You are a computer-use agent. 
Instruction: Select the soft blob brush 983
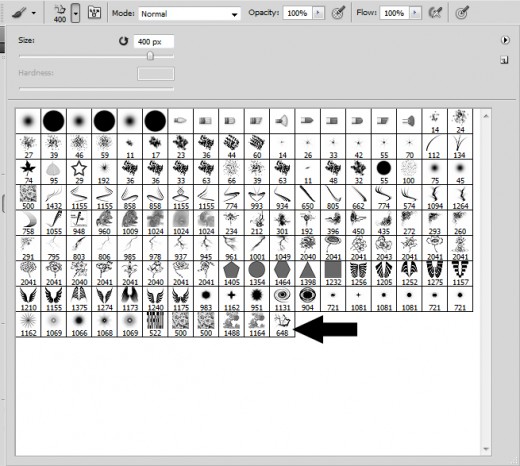pos(206,299)
